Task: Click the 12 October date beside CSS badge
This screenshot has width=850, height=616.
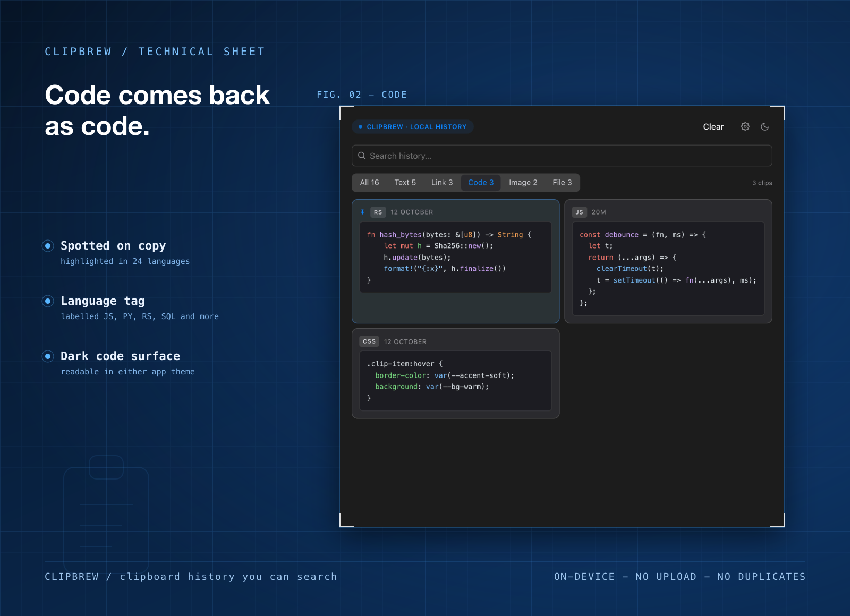Action: [405, 341]
